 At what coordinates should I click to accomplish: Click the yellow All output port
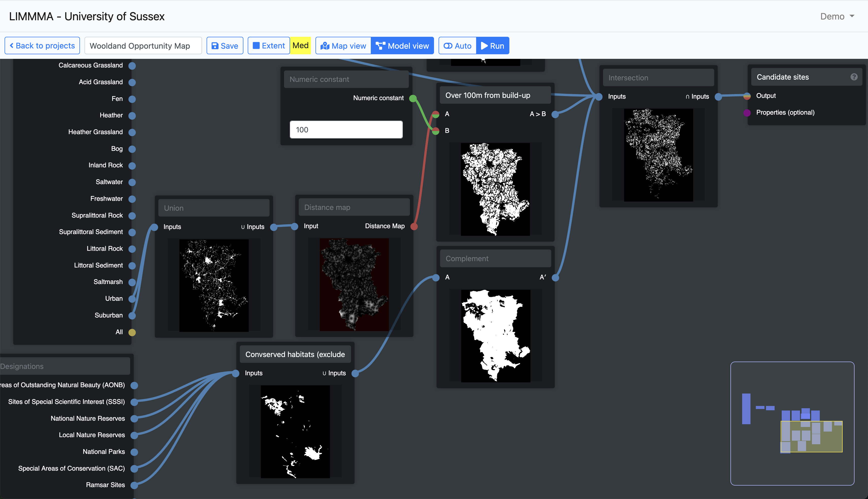click(x=132, y=332)
